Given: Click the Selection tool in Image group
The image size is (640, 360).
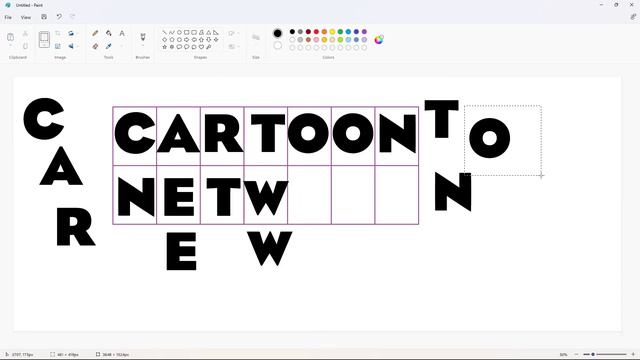Looking at the screenshot, I should [44, 40].
